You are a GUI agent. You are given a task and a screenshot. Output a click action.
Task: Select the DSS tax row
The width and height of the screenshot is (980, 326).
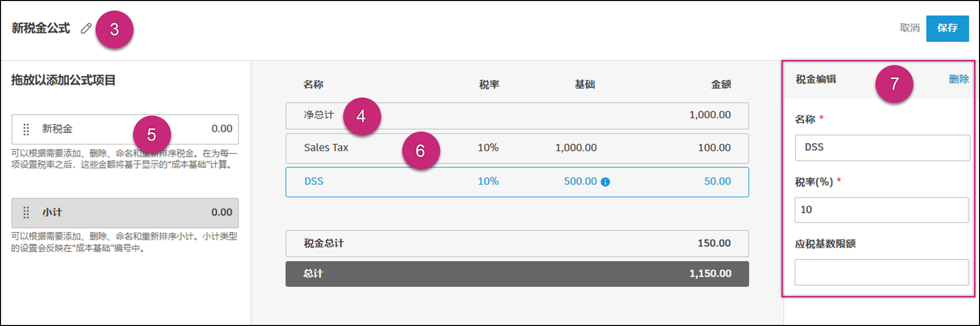[400, 181]
